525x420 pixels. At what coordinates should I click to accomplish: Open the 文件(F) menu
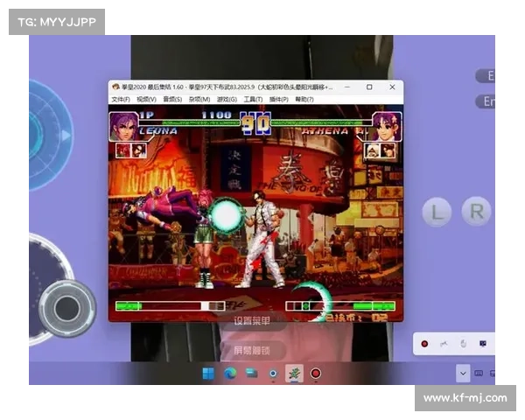tap(121, 100)
